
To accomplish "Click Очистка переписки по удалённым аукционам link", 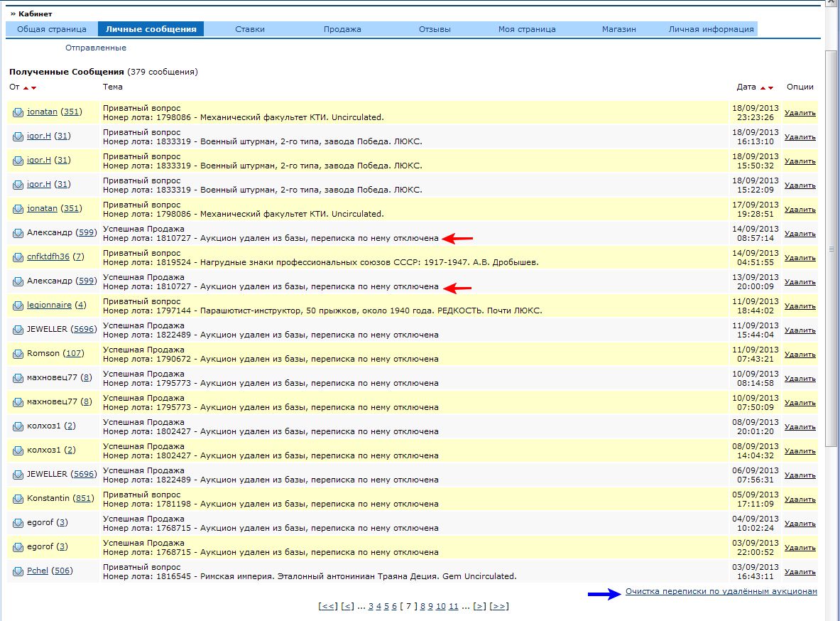I will point(721,591).
